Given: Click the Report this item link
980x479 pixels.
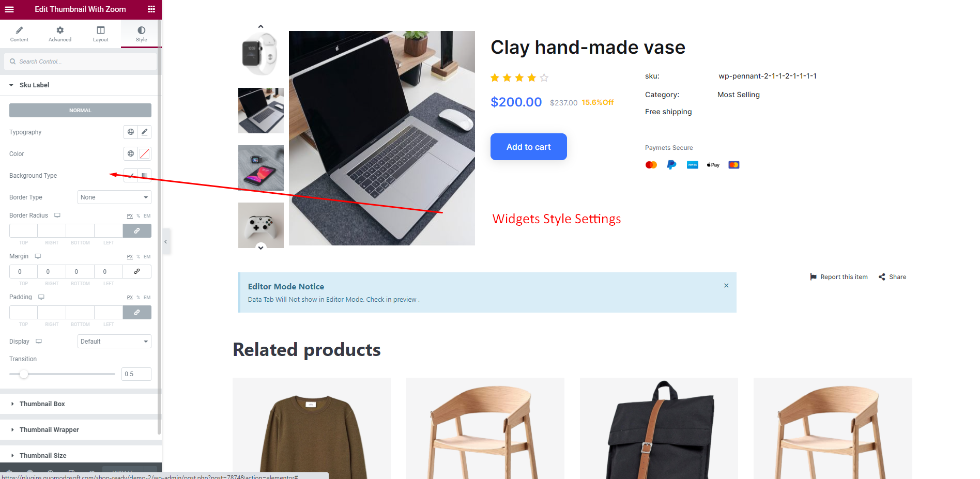Looking at the screenshot, I should pyautogui.click(x=839, y=277).
